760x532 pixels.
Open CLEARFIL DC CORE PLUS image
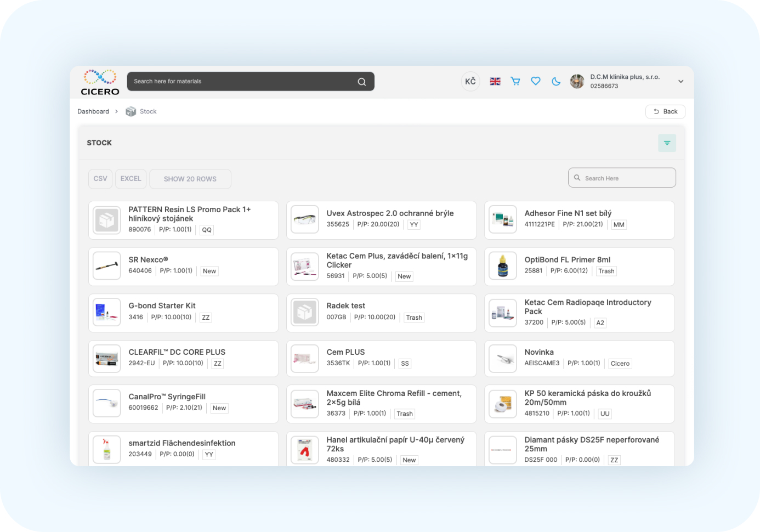(x=107, y=359)
